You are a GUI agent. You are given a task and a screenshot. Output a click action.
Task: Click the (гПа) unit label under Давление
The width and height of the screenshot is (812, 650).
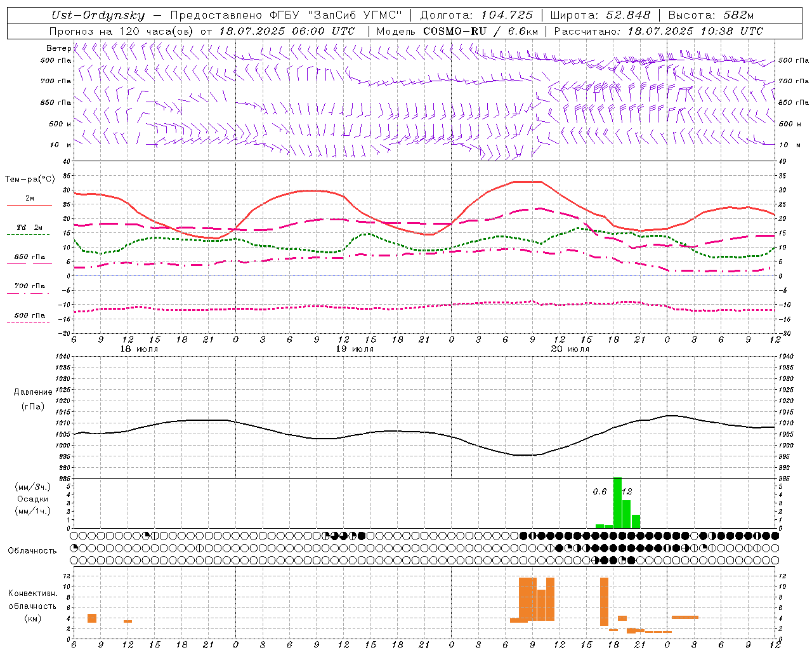33,406
